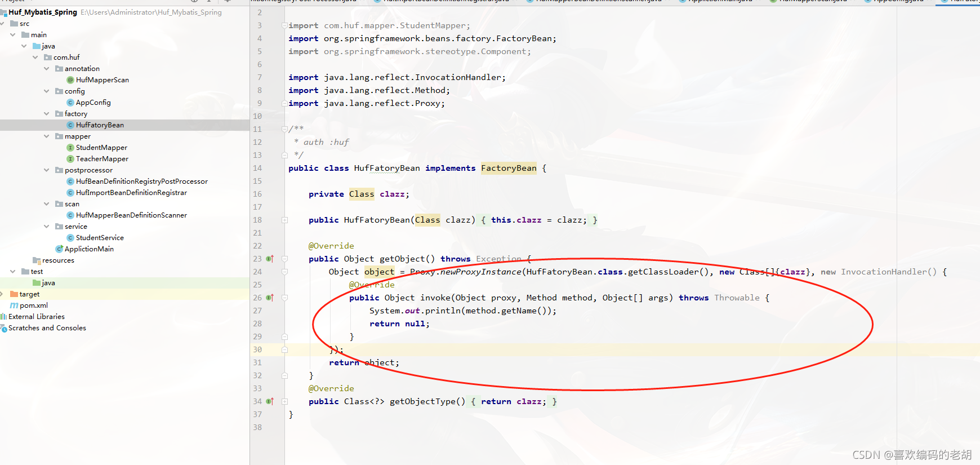
Task: Click the resources folder icon
Action: tap(37, 260)
